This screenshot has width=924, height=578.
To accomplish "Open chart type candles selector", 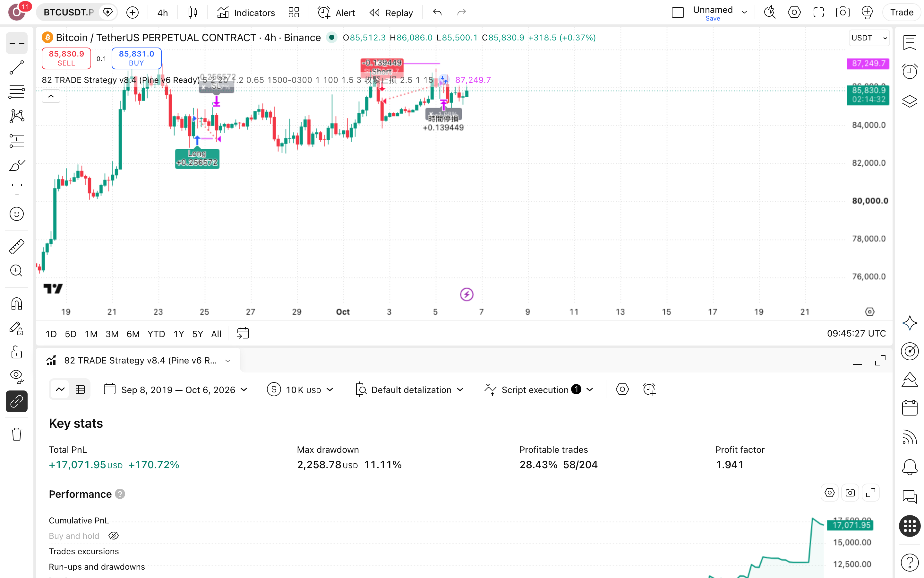I will pyautogui.click(x=193, y=13).
